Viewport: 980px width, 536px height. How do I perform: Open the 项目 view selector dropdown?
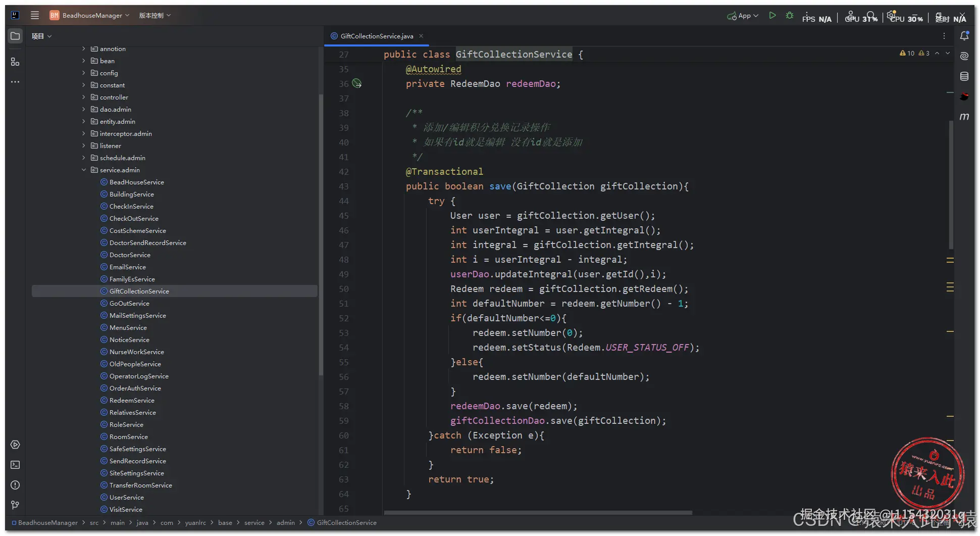click(41, 36)
